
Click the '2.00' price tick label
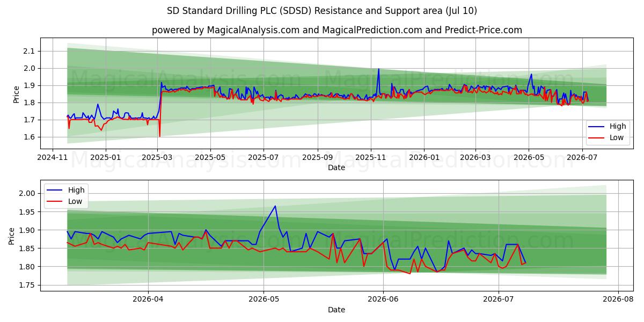coord(27,193)
